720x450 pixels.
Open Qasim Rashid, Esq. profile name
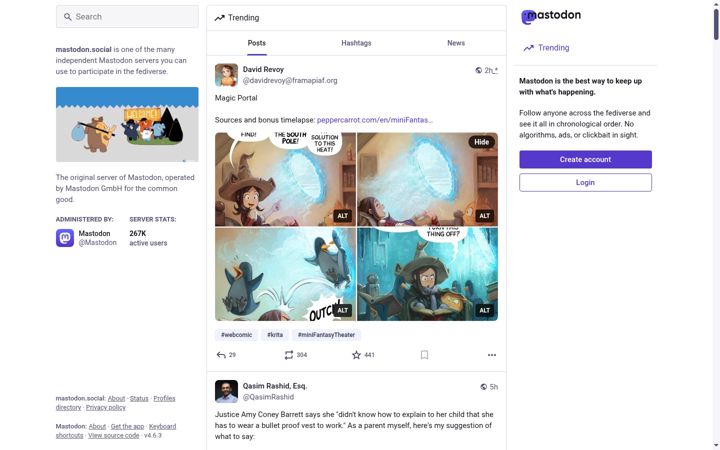point(275,386)
